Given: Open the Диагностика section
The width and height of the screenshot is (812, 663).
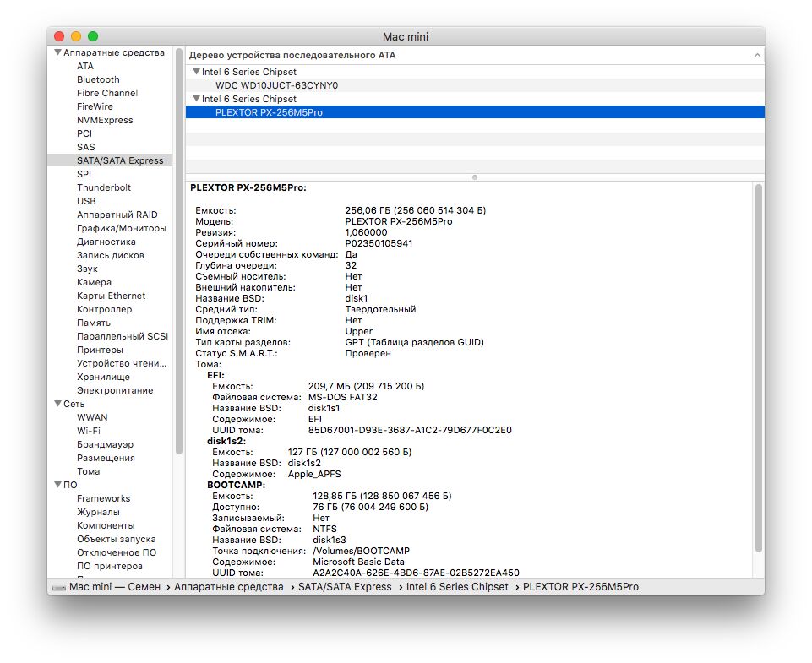Looking at the screenshot, I should (x=106, y=242).
